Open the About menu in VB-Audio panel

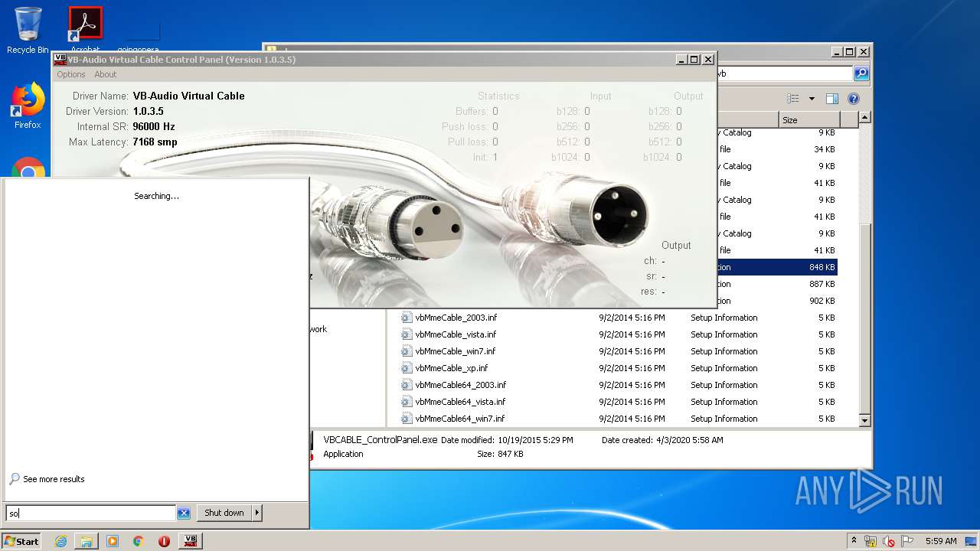coord(105,74)
